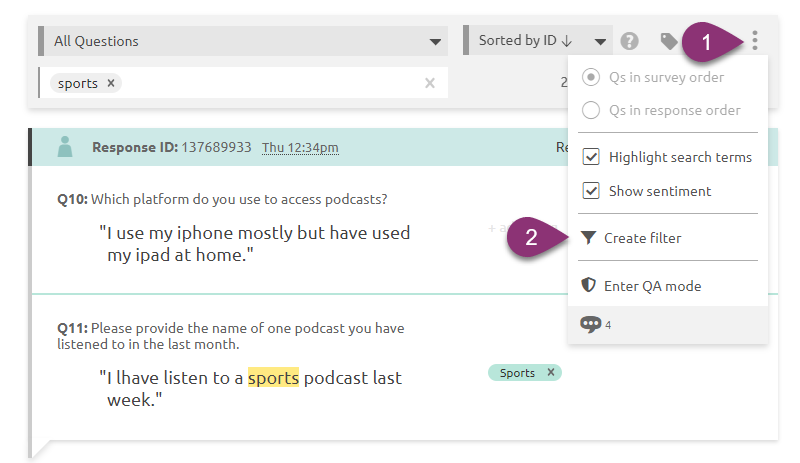Open the three-dot options menu
The width and height of the screenshot is (800, 463).
(x=755, y=40)
